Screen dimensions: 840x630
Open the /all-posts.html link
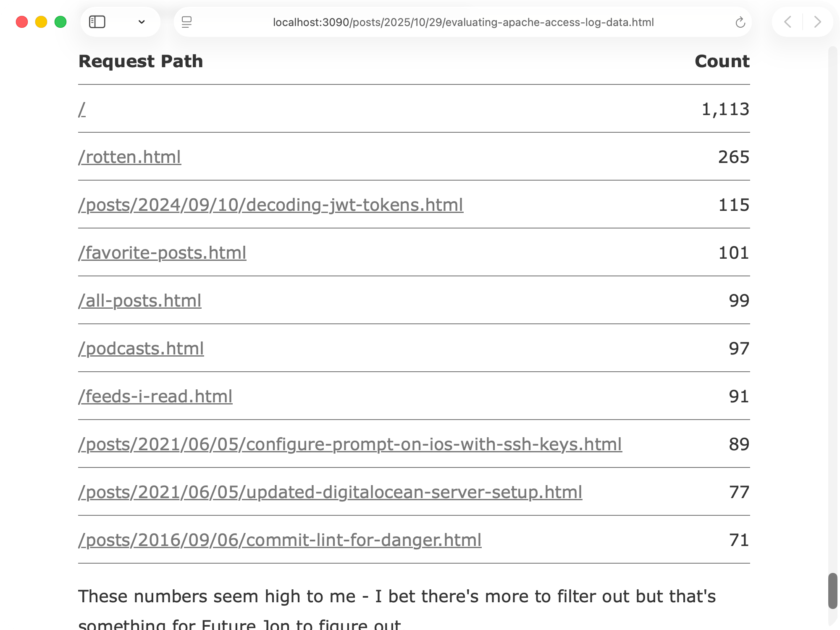139,301
